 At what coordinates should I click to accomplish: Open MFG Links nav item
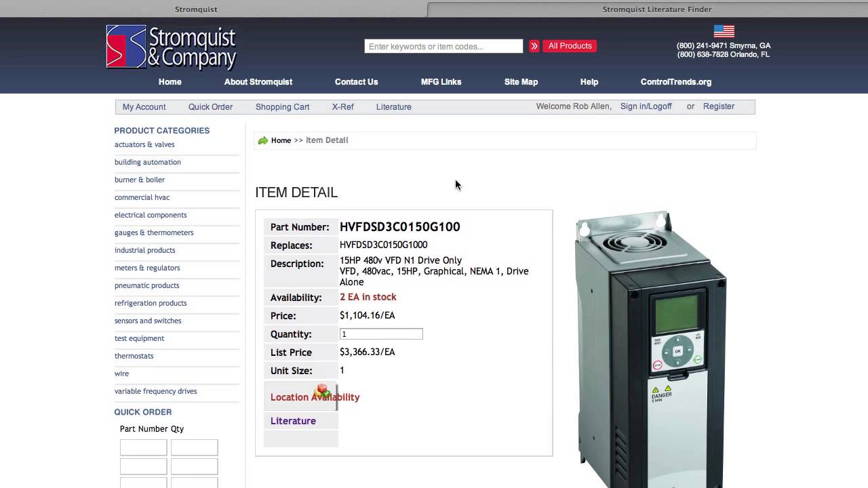pyautogui.click(x=441, y=82)
